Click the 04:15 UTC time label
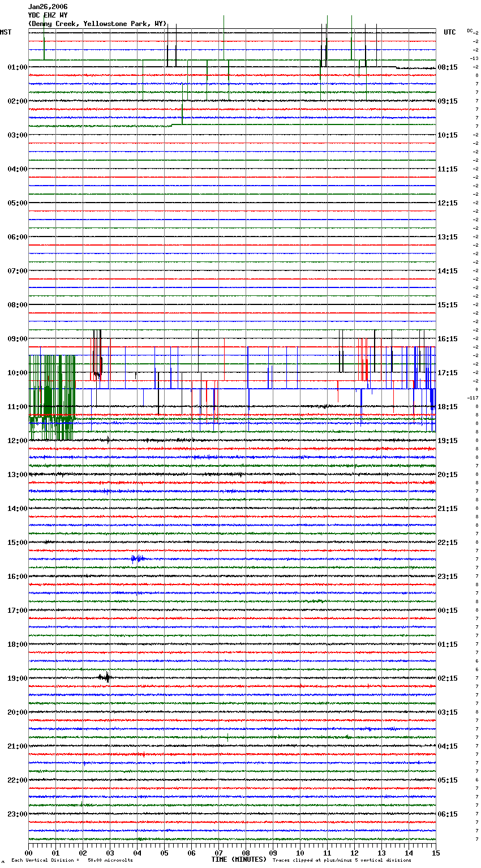 click(x=448, y=746)
